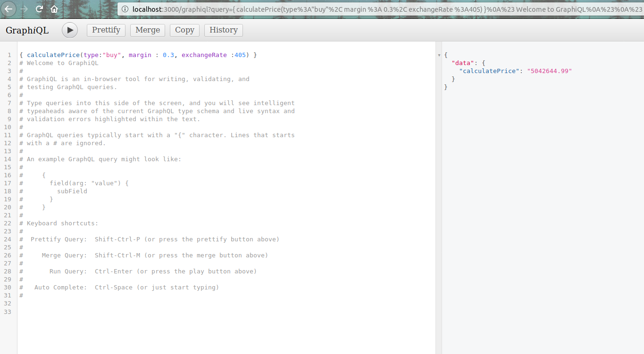Click the GraphiQL title logo
Image resolution: width=644 pixels, height=354 pixels.
27,30
